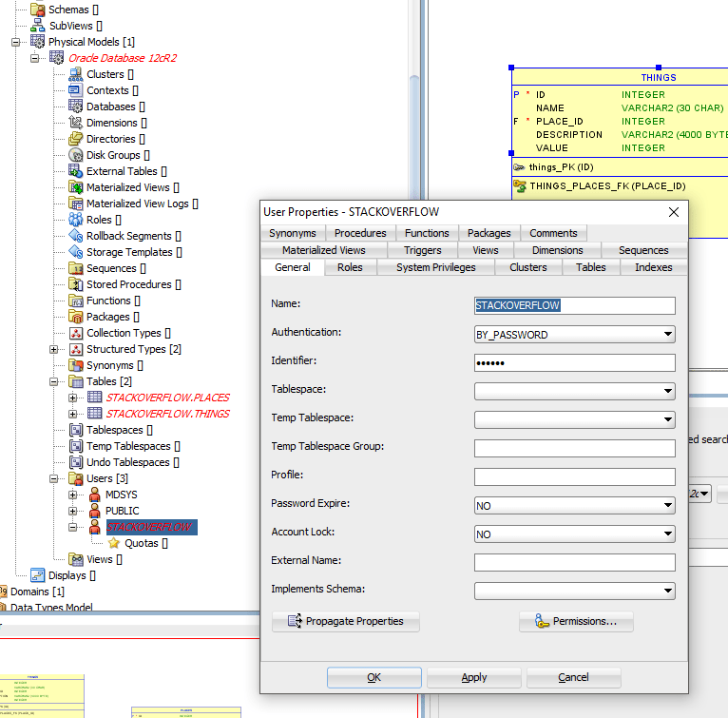Screen dimensions: 728x718
Task: Expand the PUBLIC user node
Action: 73,512
